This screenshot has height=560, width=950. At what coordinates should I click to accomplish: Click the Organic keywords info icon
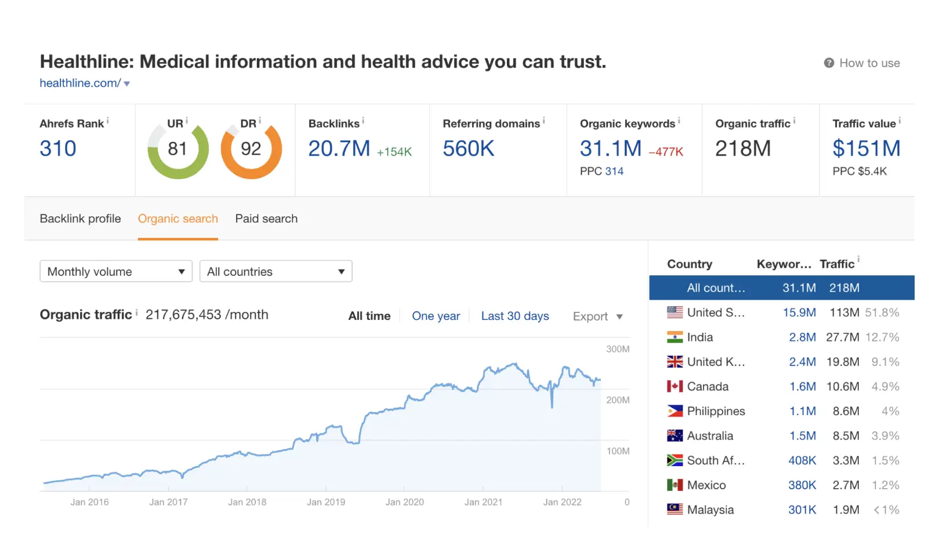click(679, 121)
